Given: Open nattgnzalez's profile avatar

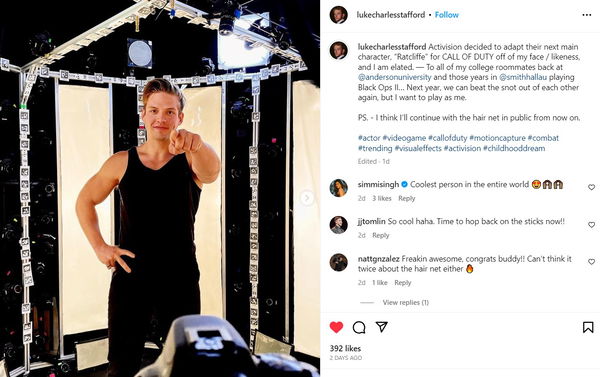Looking at the screenshot, I should click(339, 262).
